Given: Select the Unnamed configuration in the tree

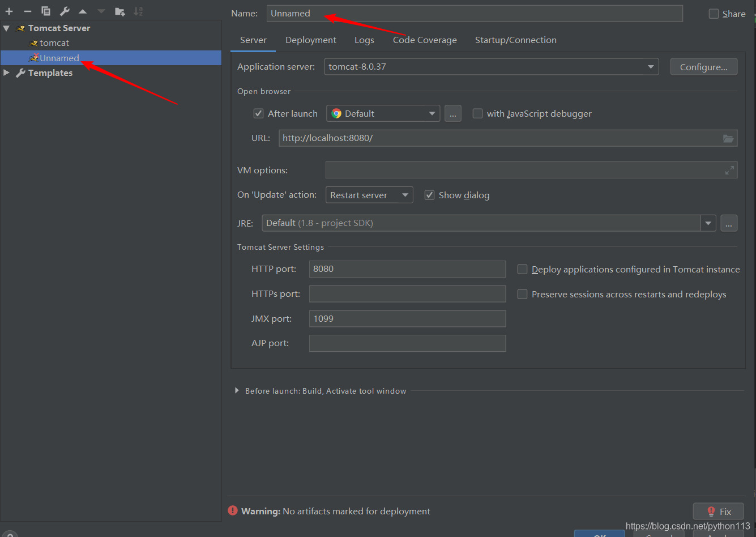Looking at the screenshot, I should click(x=110, y=58).
